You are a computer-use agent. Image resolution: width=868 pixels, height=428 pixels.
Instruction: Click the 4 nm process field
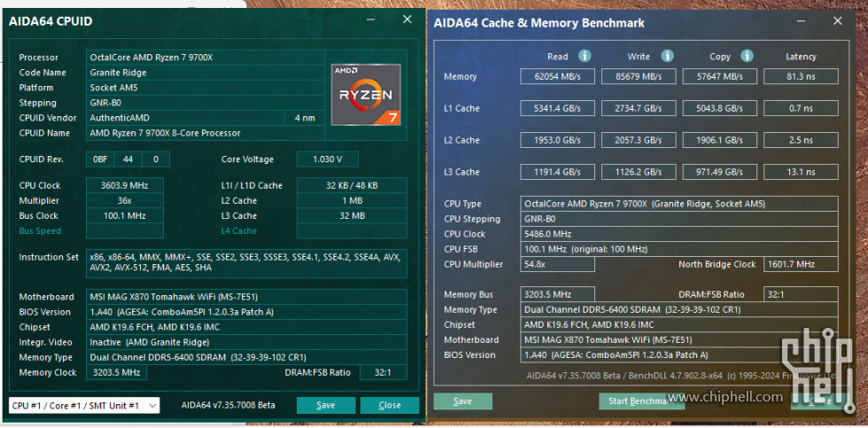tap(305, 118)
